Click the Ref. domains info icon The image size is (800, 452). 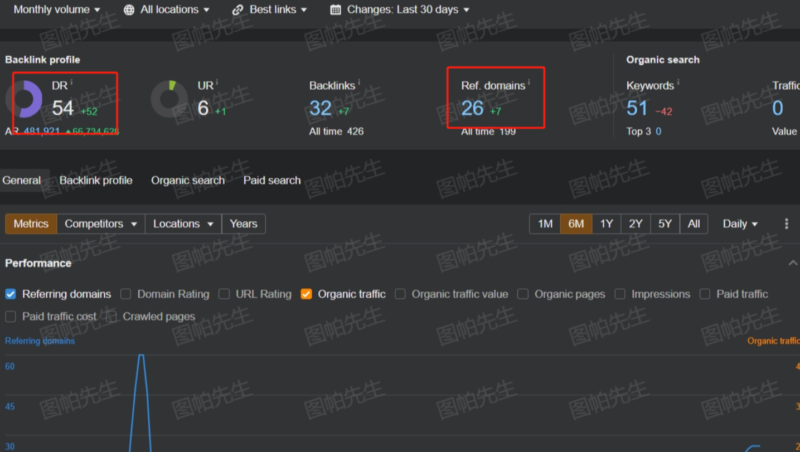click(x=529, y=83)
